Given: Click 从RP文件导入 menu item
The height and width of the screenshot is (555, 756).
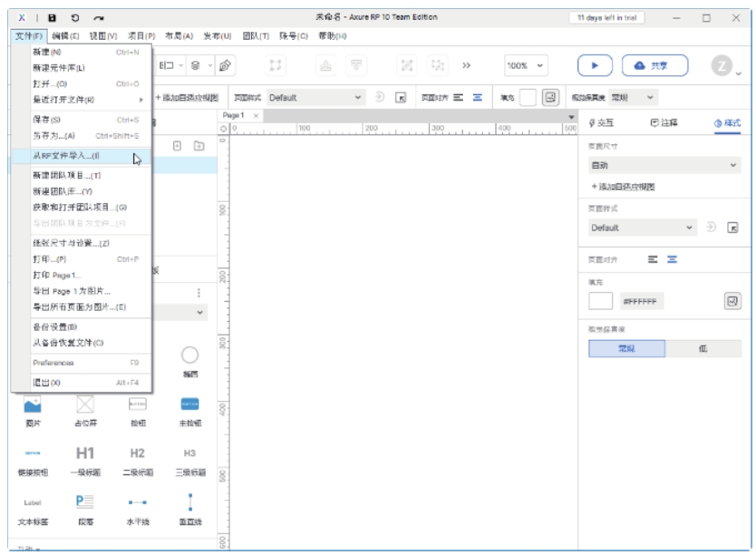Looking at the screenshot, I should pos(66,156).
